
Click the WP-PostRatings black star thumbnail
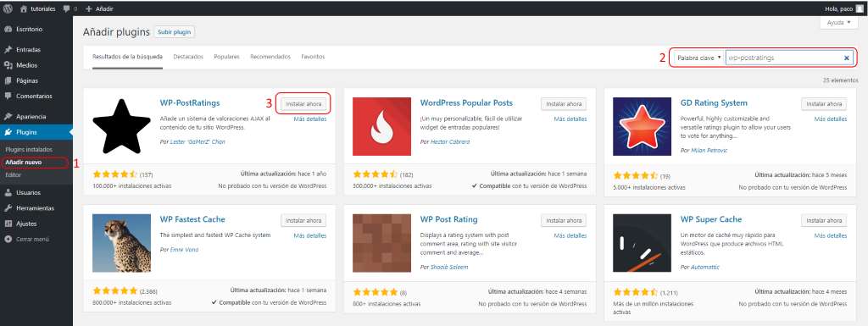(122, 126)
